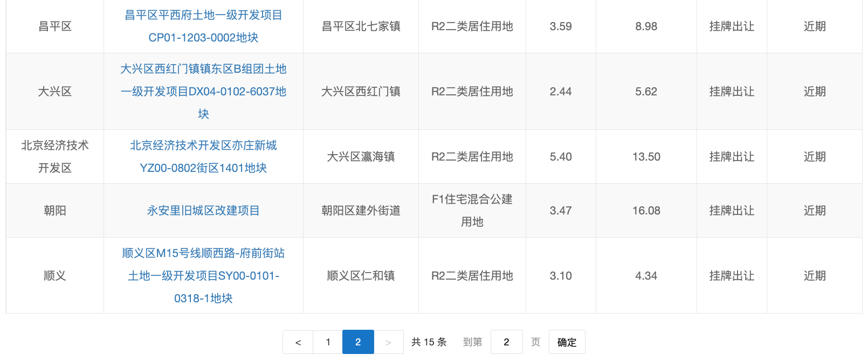
Task: Click the 16.08 value in 朝阳 row
Action: click(x=646, y=211)
